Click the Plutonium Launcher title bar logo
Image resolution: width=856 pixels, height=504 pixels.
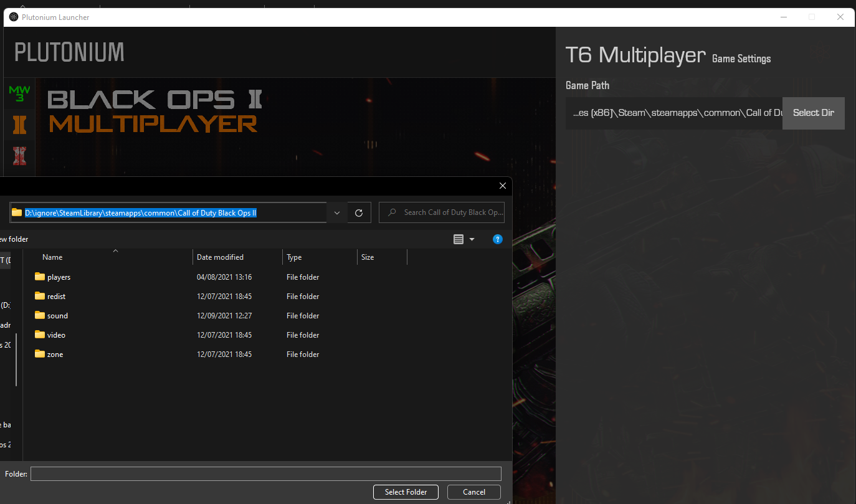[x=14, y=17]
